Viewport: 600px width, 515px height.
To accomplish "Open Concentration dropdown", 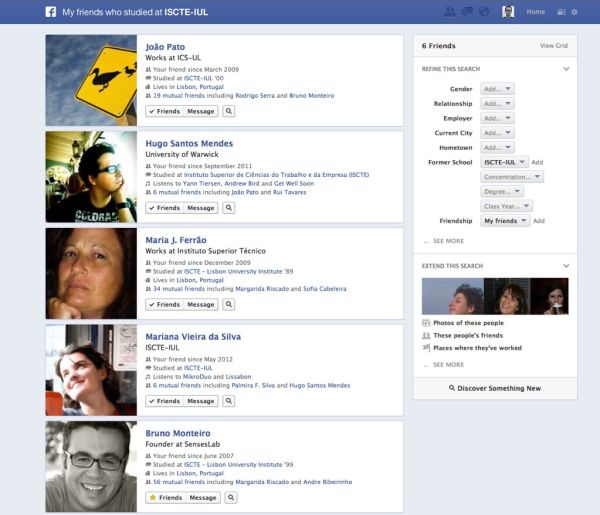I will tap(512, 177).
